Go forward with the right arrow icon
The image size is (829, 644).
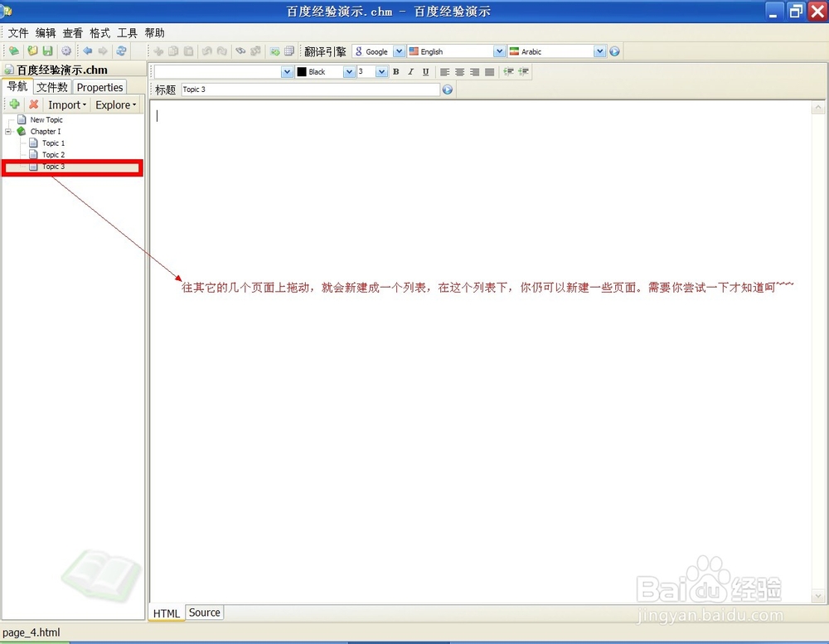click(x=103, y=51)
